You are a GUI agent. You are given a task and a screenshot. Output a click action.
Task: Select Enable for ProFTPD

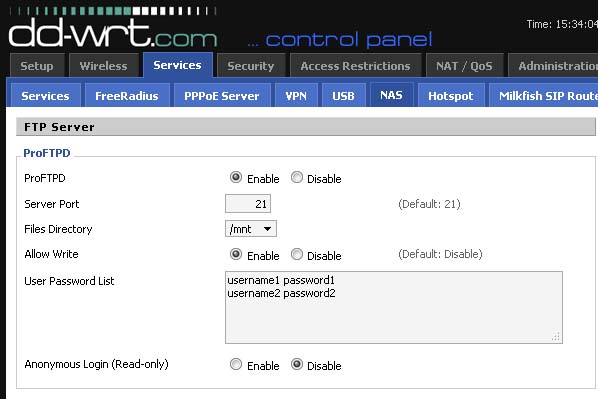pyautogui.click(x=236, y=177)
